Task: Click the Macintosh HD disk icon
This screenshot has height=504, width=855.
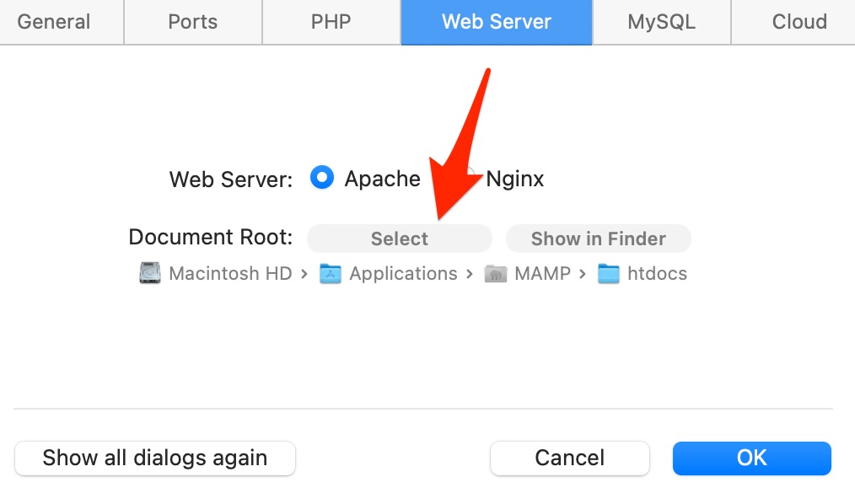Action: 150,274
